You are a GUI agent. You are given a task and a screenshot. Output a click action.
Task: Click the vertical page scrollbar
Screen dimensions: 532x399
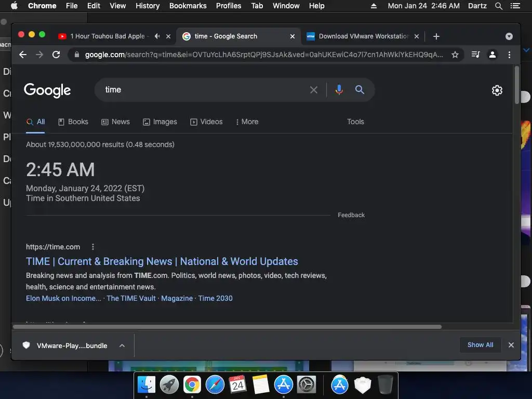pos(517,85)
